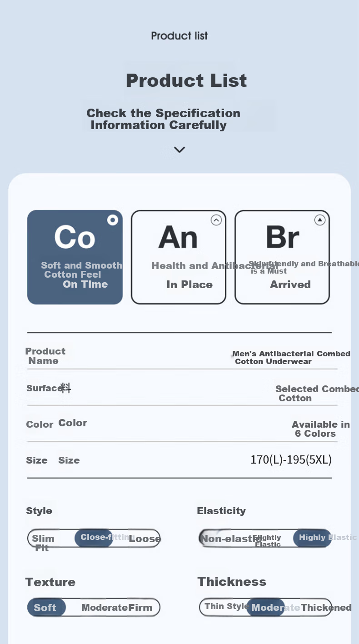Click the size range 170(L)-195(5XL)

pos(291,459)
